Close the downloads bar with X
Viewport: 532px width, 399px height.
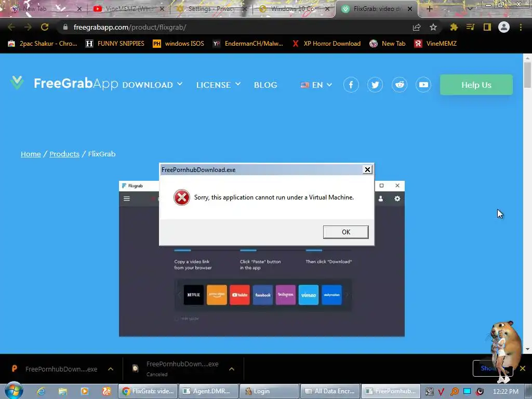pyautogui.click(x=523, y=368)
